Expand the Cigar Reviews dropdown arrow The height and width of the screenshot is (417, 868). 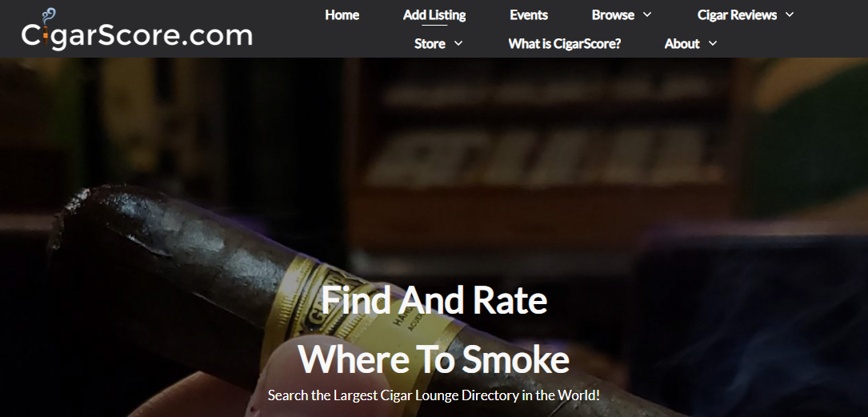coord(790,15)
